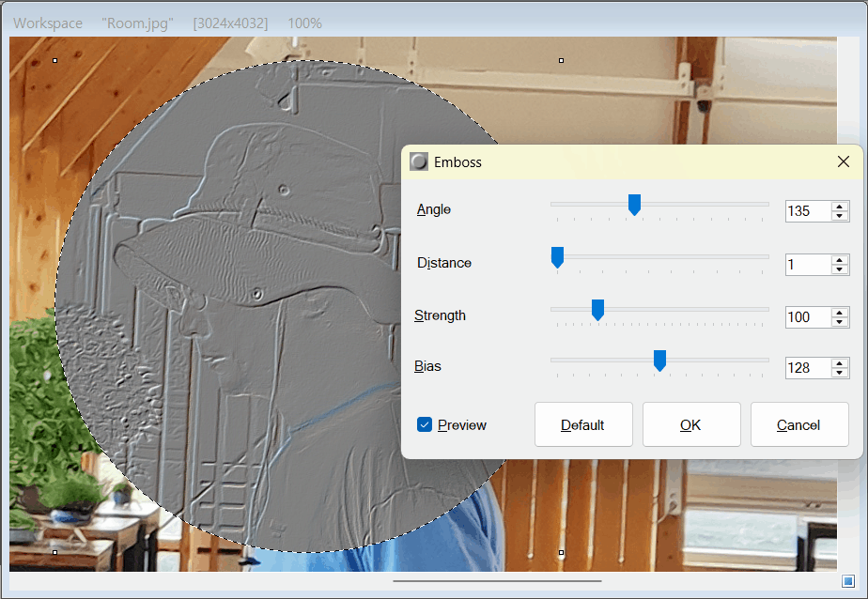The image size is (868, 599).
Task: Click the Emboss dialog title icon
Action: pyautogui.click(x=419, y=161)
